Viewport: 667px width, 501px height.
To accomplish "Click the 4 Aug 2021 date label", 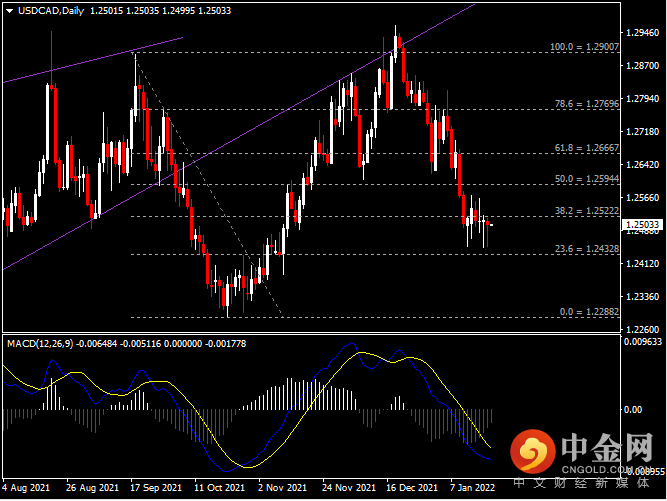I will coord(26,487).
